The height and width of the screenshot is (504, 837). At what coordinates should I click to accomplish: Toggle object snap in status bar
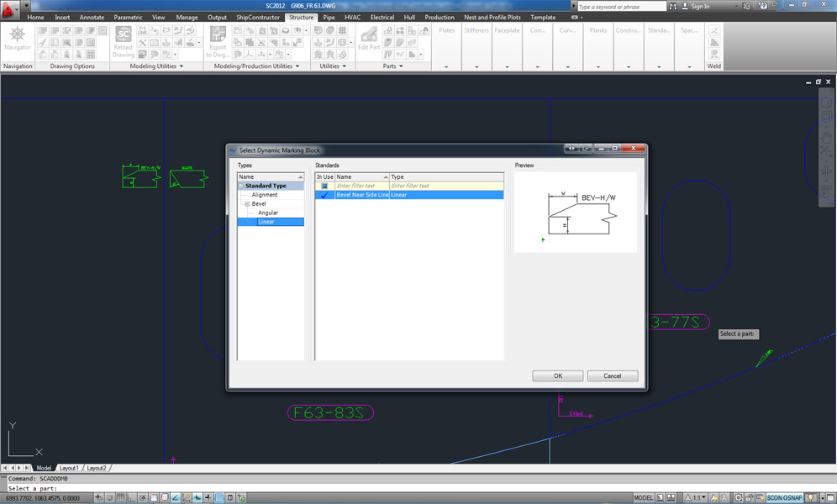(x=154, y=497)
